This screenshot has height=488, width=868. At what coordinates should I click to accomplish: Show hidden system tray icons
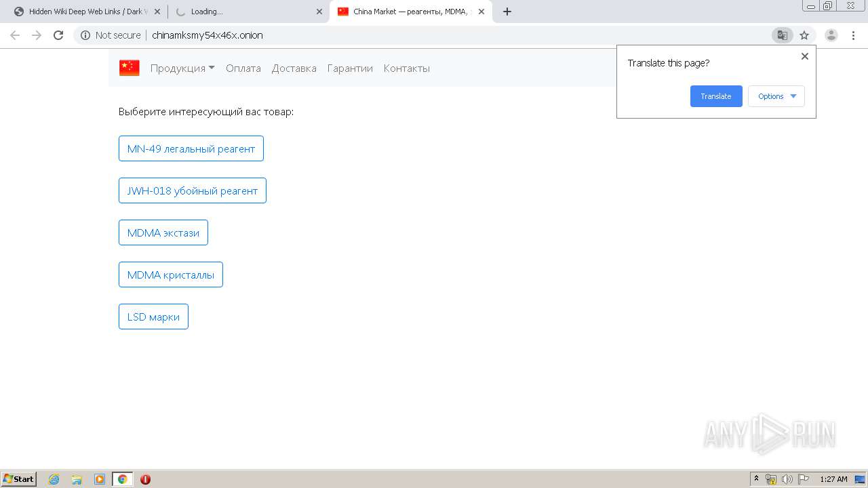(756, 479)
